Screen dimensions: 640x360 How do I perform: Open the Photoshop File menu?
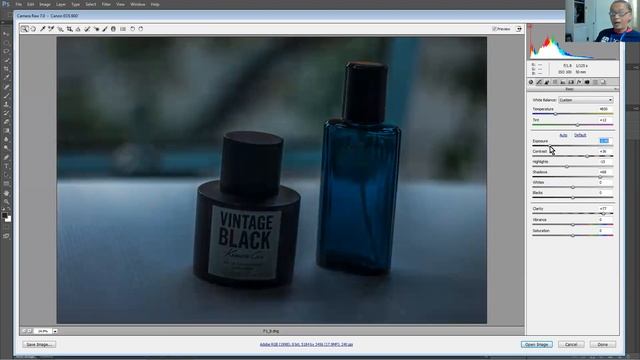coord(19,4)
